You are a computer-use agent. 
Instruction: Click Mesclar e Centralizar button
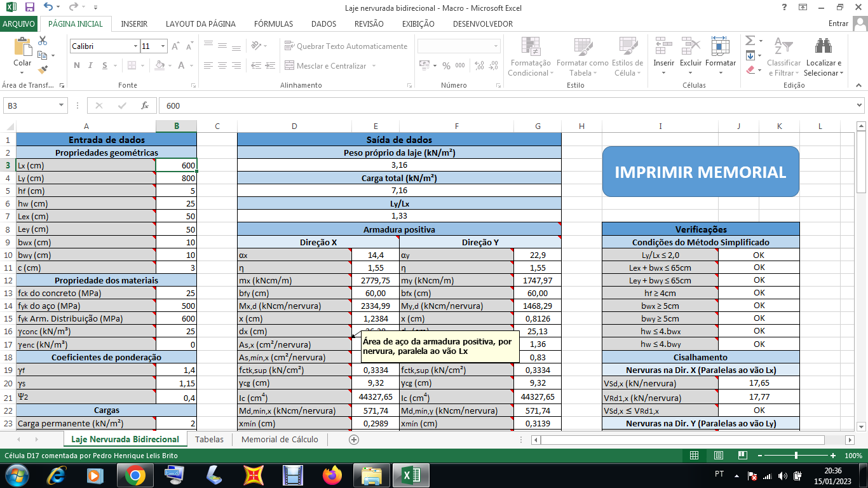coord(331,65)
